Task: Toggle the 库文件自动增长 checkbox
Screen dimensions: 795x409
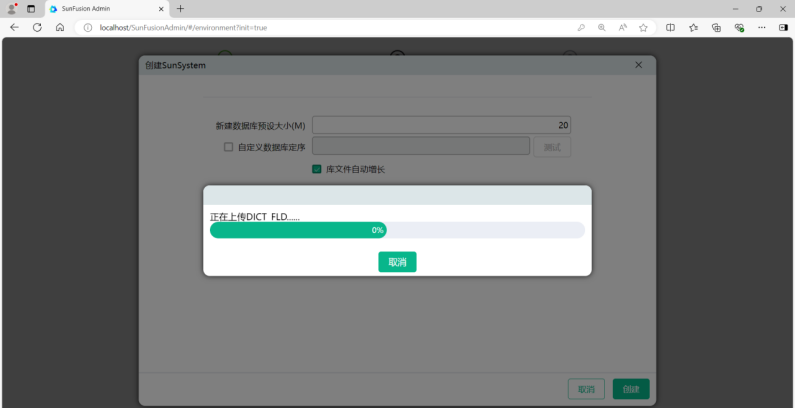Action: pos(317,169)
